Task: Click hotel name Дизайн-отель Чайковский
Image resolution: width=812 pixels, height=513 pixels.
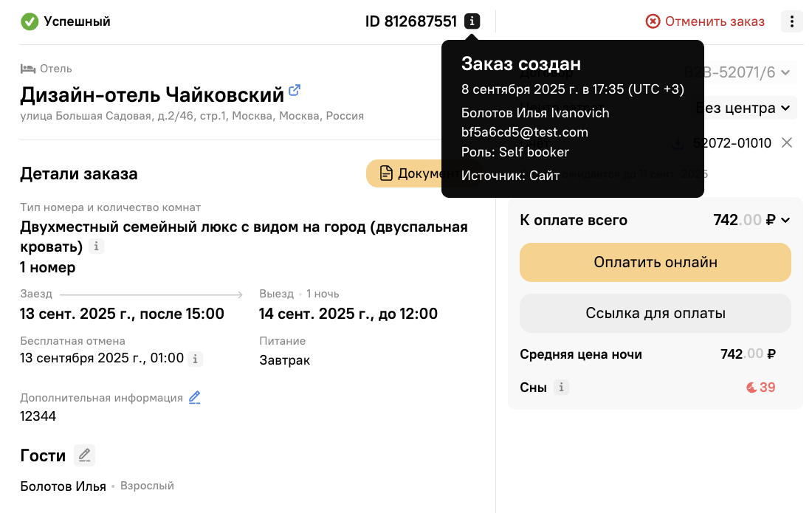Action: [152, 94]
